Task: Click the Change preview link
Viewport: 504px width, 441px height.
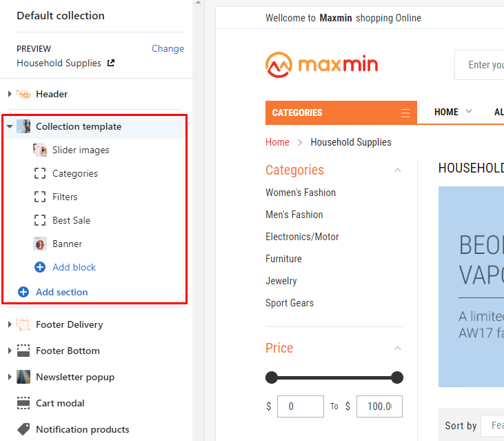Action: click(x=168, y=48)
